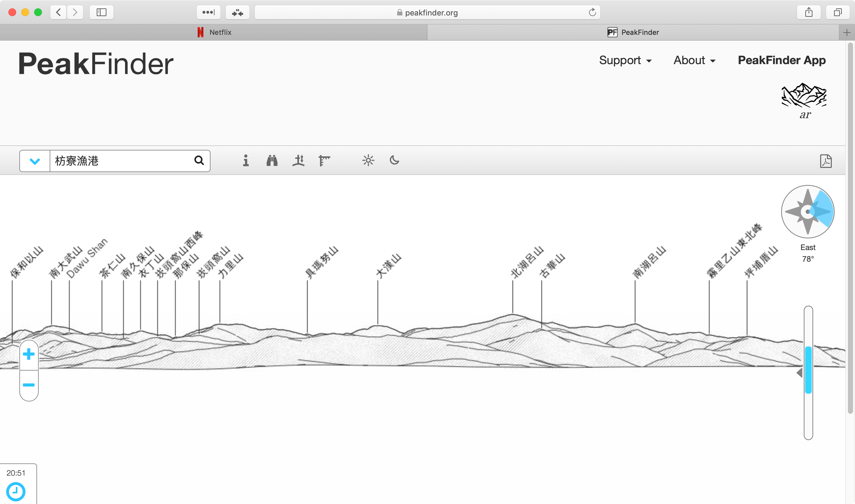Click the viewpoint elevation icon
855x504 pixels.
tap(298, 160)
